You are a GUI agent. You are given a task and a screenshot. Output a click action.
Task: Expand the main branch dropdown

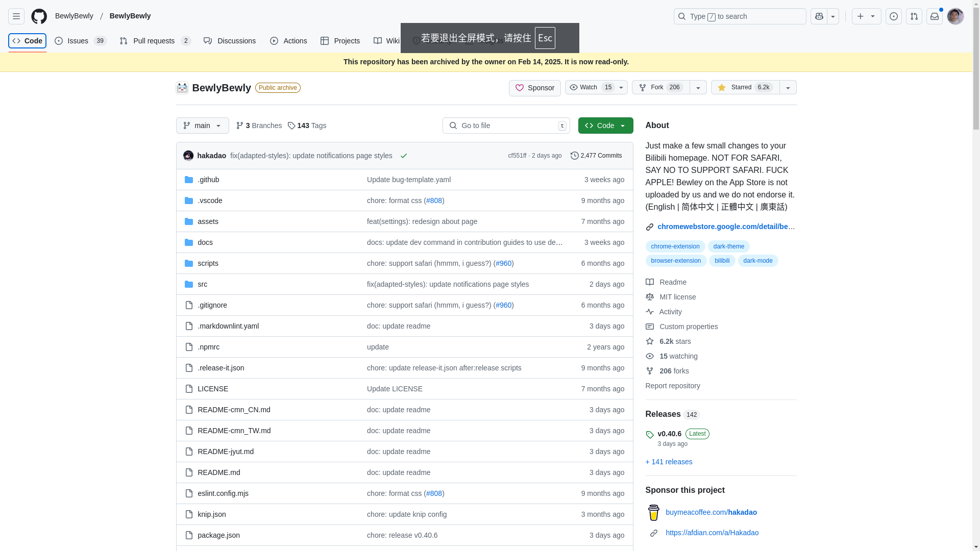coord(202,126)
